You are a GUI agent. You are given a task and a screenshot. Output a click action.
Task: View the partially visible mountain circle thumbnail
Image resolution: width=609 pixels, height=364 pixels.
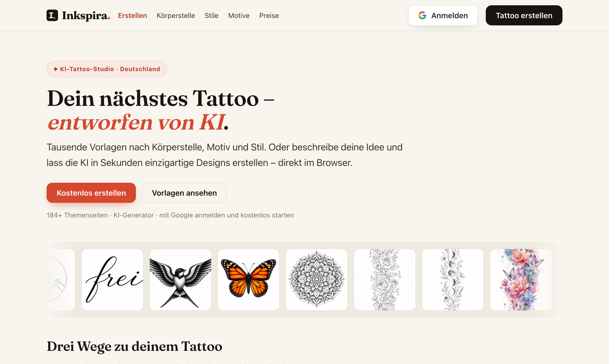click(x=61, y=280)
